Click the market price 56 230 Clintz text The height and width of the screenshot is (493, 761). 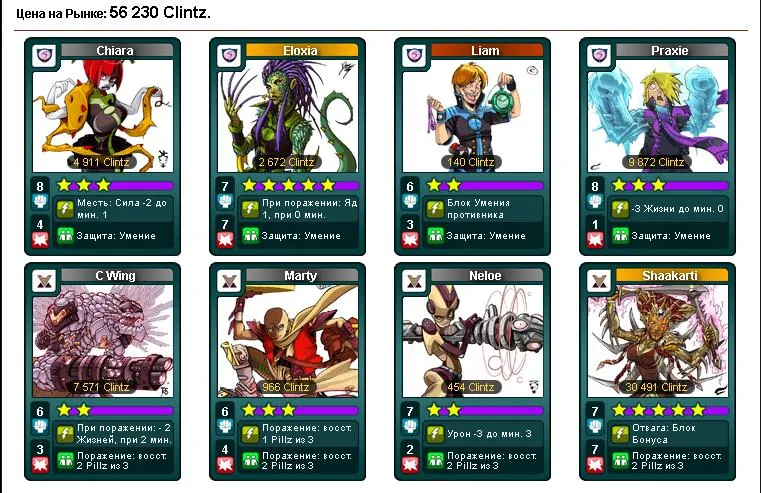point(160,12)
